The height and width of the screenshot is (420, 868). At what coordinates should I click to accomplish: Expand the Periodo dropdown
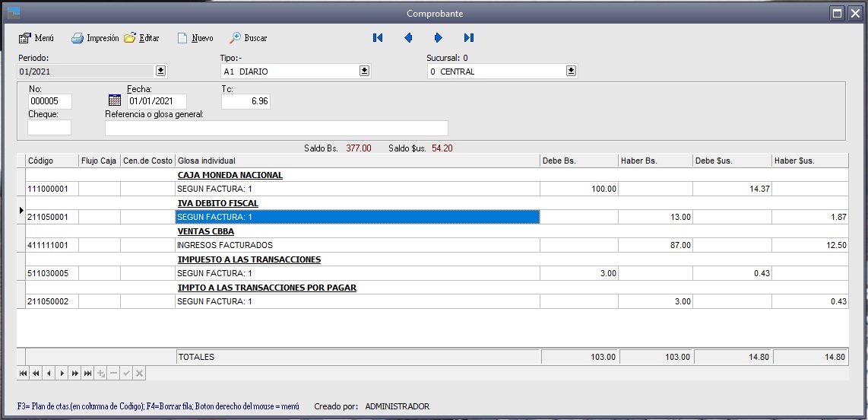[x=160, y=71]
